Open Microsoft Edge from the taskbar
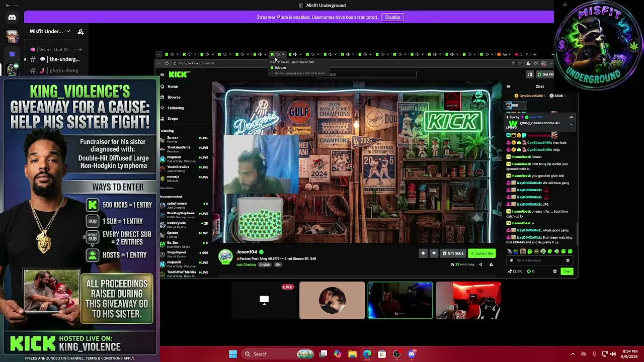This screenshot has width=644, height=362. [367, 354]
